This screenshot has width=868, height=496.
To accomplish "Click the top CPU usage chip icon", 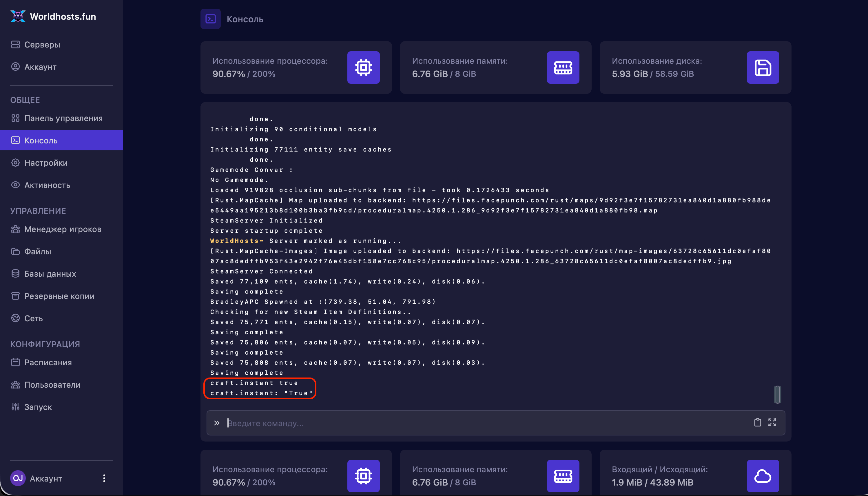I will (x=364, y=68).
